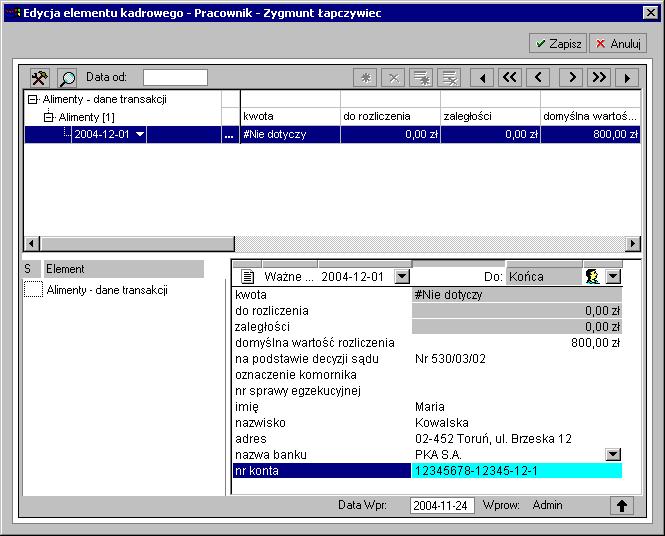The width and height of the screenshot is (665, 536).
Task: Close the Edycja elementu kadrowego window
Action: pos(651,13)
